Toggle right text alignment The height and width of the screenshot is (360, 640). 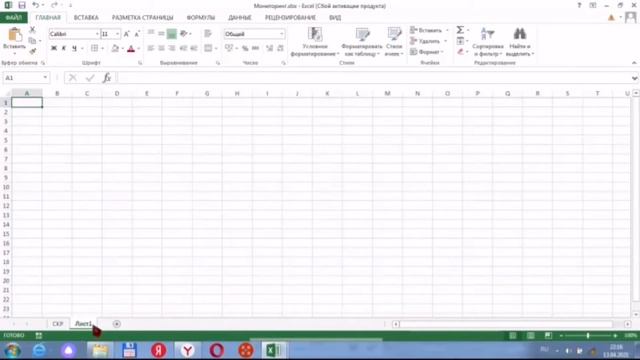pyautogui.click(x=172, y=48)
